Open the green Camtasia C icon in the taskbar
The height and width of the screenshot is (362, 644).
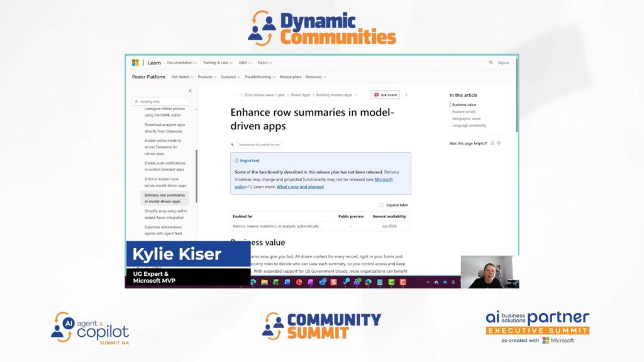(x=391, y=282)
